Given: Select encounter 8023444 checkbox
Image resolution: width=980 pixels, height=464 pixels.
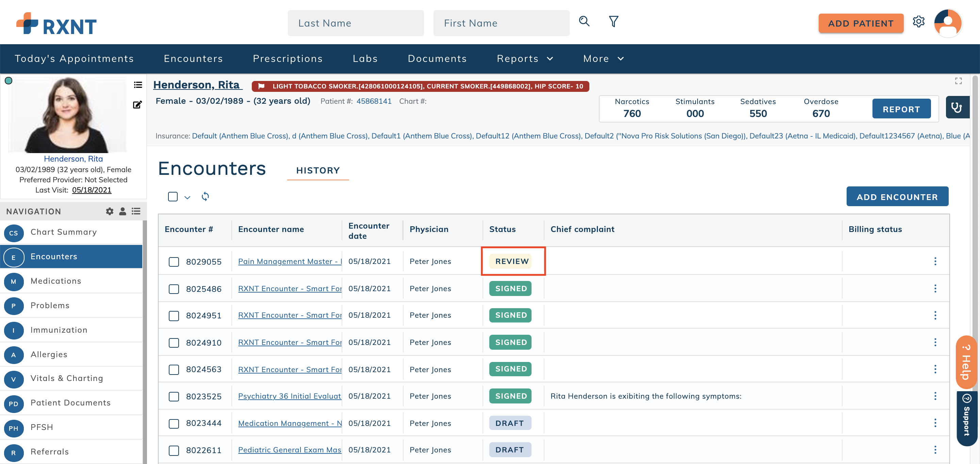Looking at the screenshot, I should click(174, 424).
